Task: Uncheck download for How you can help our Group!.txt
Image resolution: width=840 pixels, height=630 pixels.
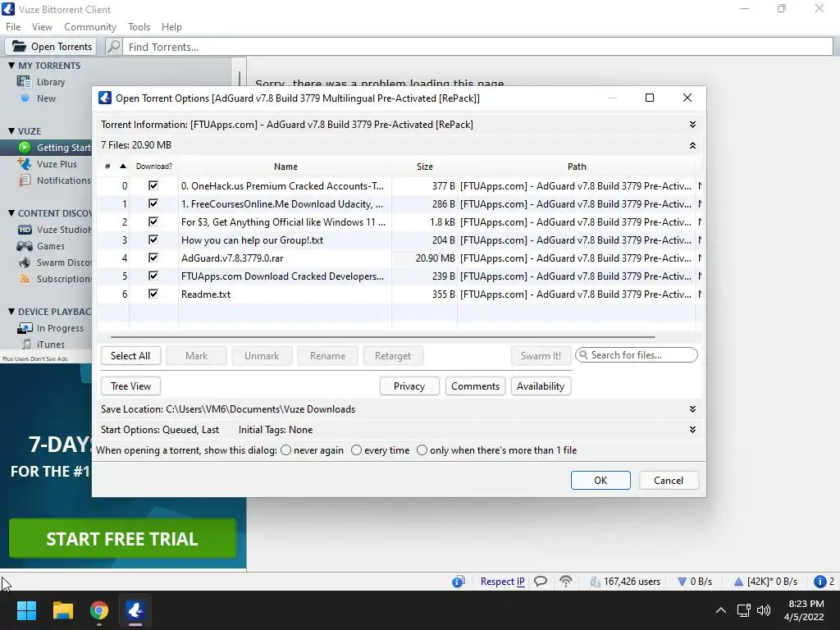Action: pyautogui.click(x=153, y=240)
